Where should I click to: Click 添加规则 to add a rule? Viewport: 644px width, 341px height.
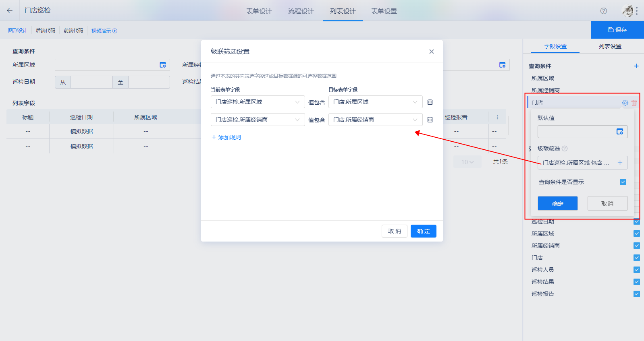[x=226, y=137]
